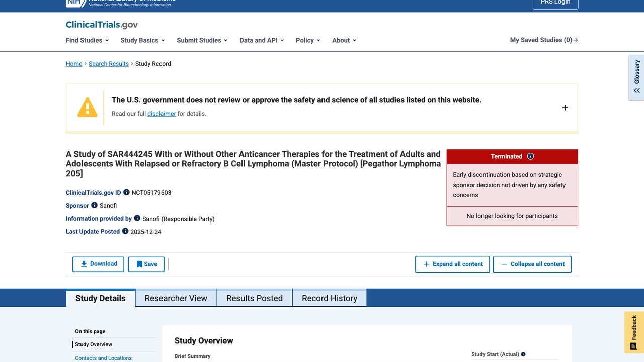Open Study Basics dropdown menu

143,40
